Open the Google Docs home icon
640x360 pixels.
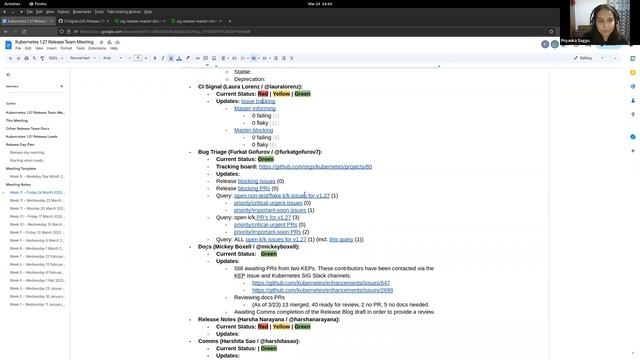[x=8, y=45]
